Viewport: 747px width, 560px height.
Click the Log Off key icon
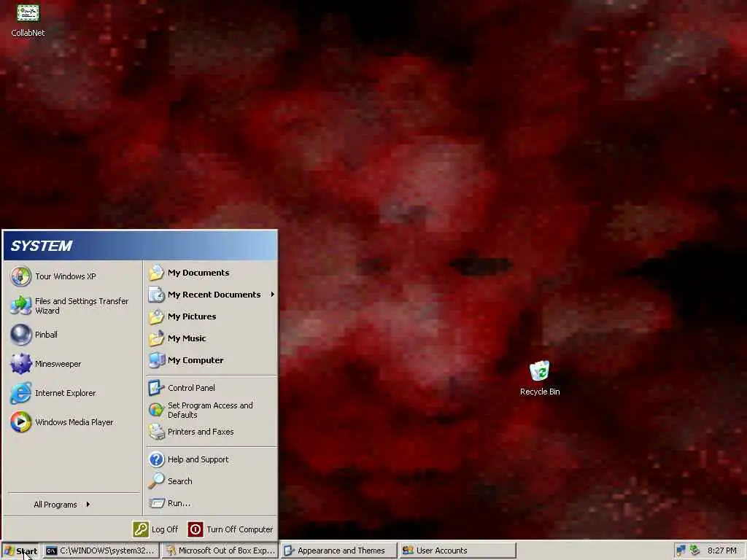pyautogui.click(x=141, y=529)
